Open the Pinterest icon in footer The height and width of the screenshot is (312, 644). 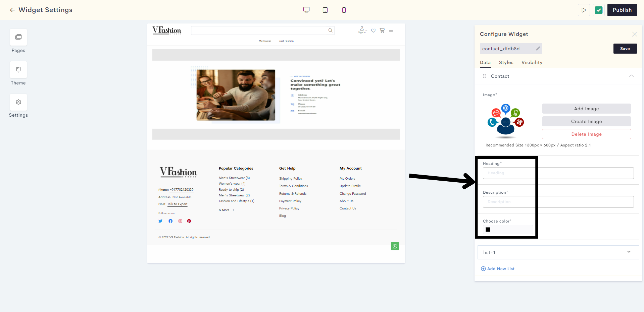(x=189, y=221)
